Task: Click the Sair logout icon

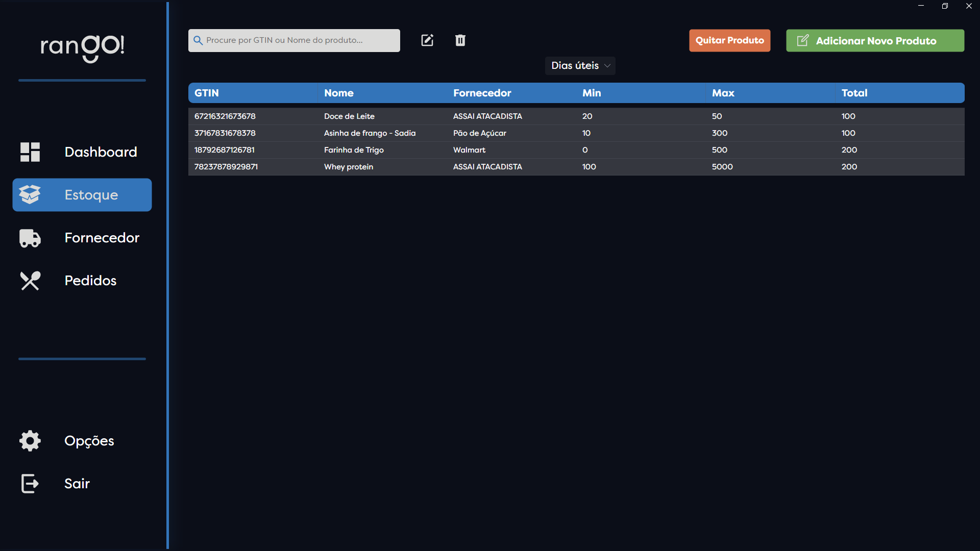Action: (x=30, y=484)
